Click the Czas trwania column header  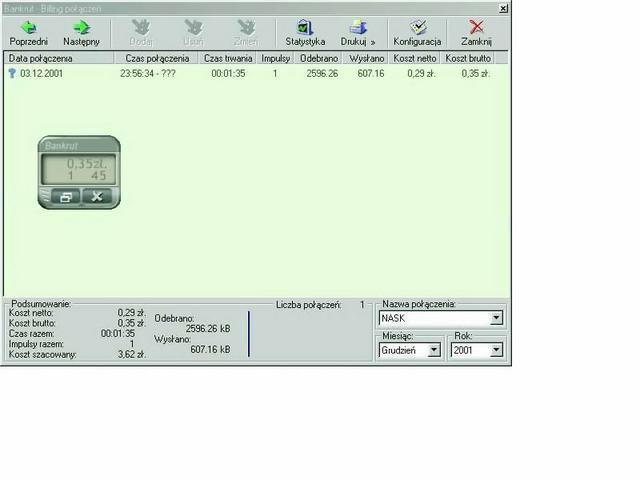(x=228, y=59)
